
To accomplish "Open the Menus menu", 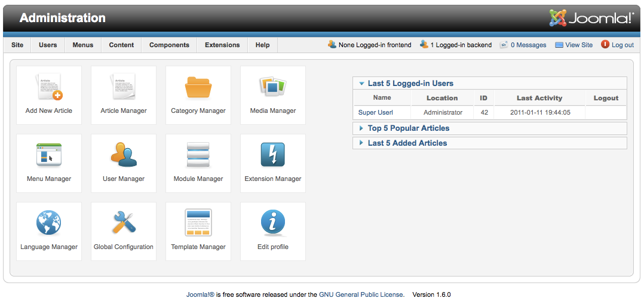I will 83,45.
